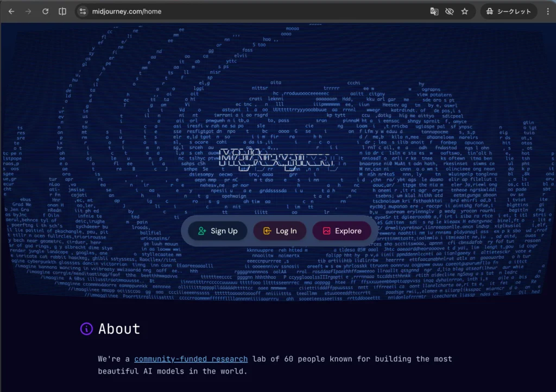Open the community-funded research link
This screenshot has height=392, width=556.
pos(191,359)
